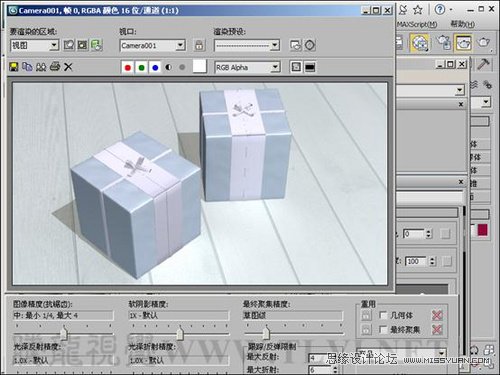
Task: Click the lock icon beside 几何体
Action: pos(366,315)
